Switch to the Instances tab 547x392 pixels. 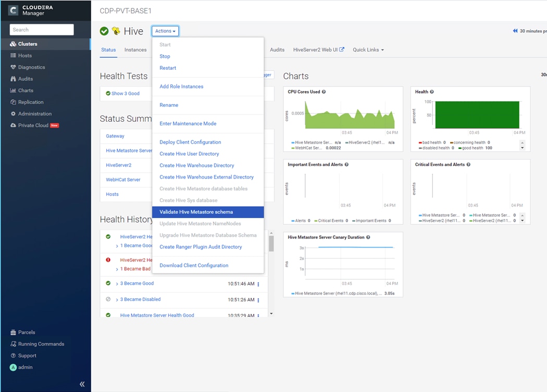(135, 50)
